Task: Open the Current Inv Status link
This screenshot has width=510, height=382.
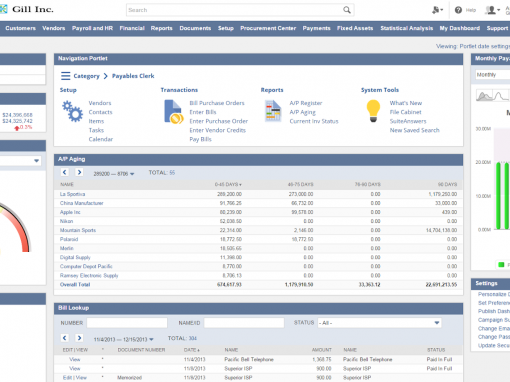Action: (x=314, y=121)
